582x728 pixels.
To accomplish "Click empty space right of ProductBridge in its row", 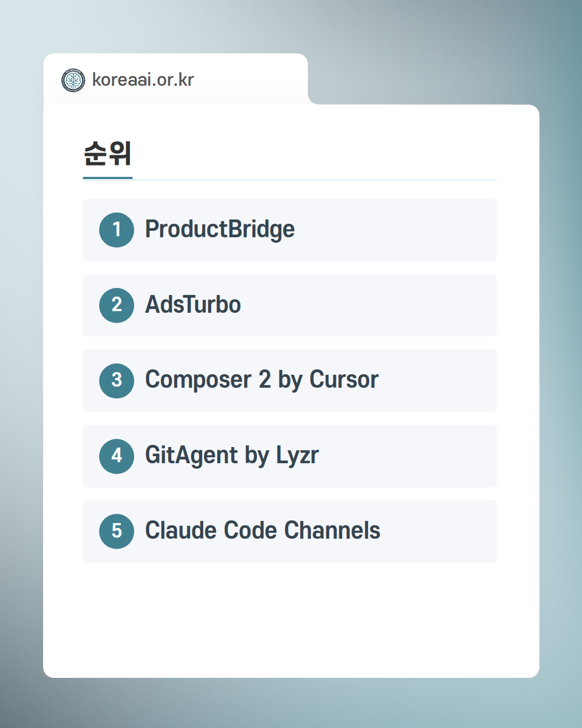I will [x=404, y=230].
